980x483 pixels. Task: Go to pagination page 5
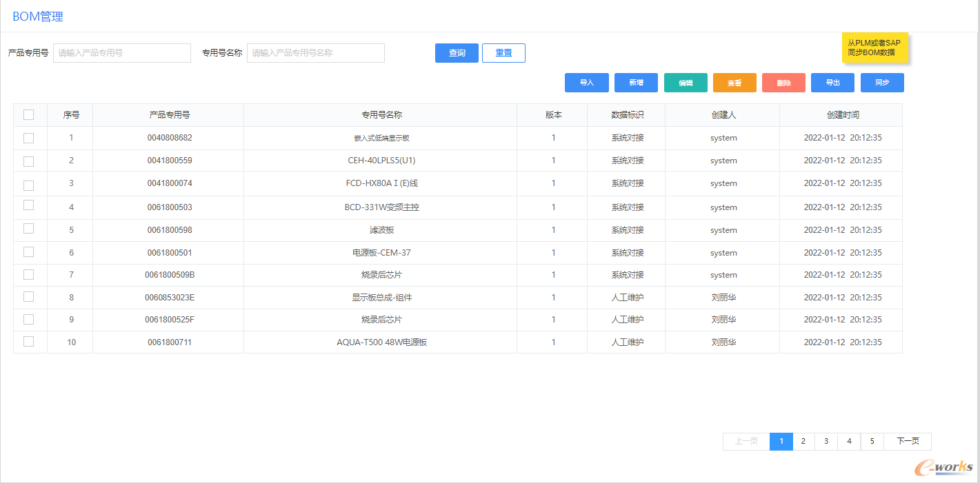pyautogui.click(x=872, y=442)
